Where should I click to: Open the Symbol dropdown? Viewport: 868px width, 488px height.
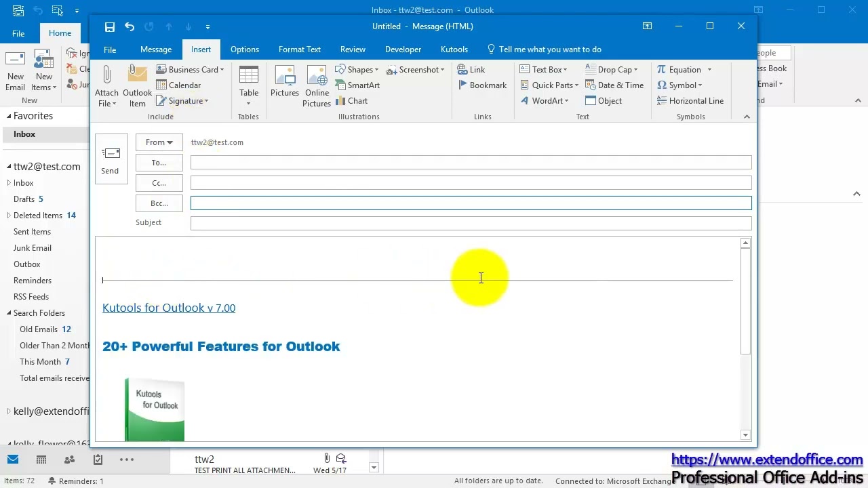click(679, 85)
